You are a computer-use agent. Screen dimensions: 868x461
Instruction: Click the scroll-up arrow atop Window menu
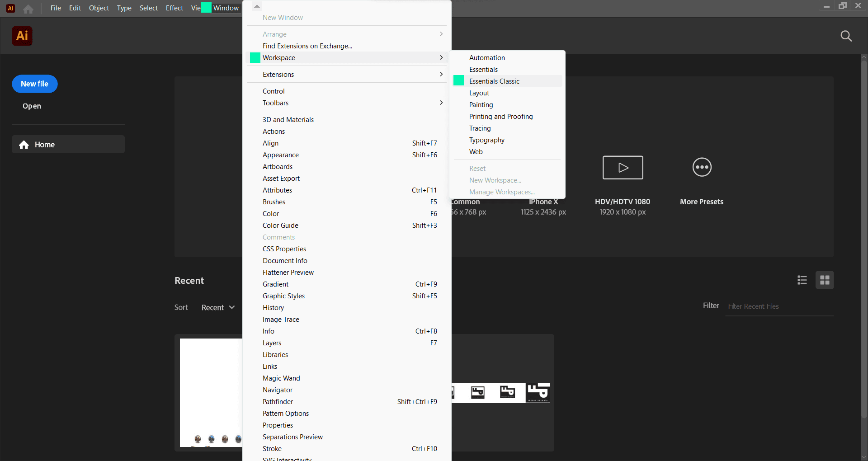tap(257, 6)
